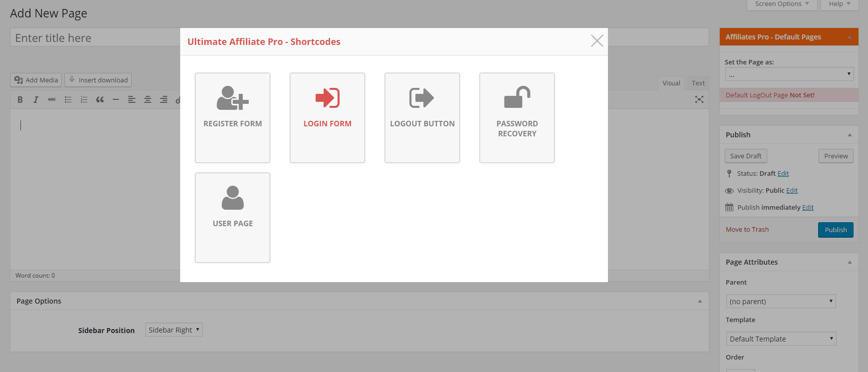
Task: Insert a bulleted list
Action: 68,100
